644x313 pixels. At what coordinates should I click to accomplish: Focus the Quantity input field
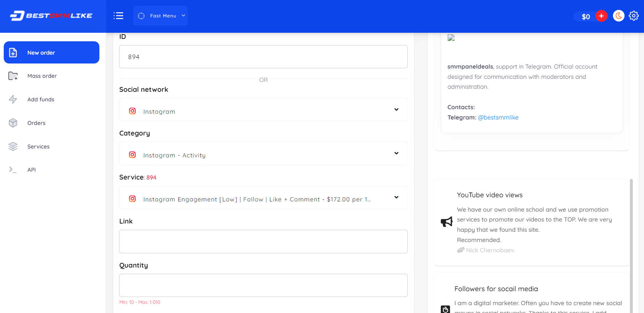(263, 285)
